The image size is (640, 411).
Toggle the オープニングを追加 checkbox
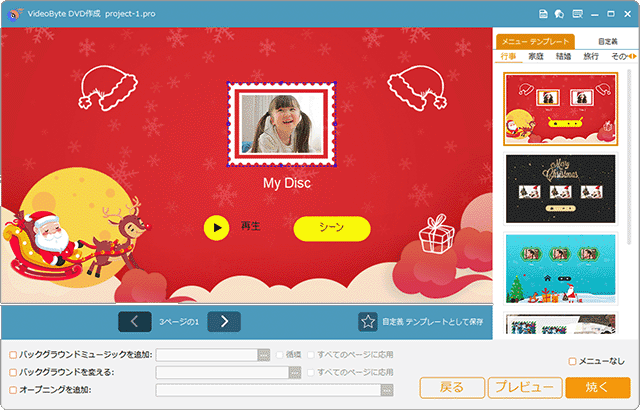[12, 389]
